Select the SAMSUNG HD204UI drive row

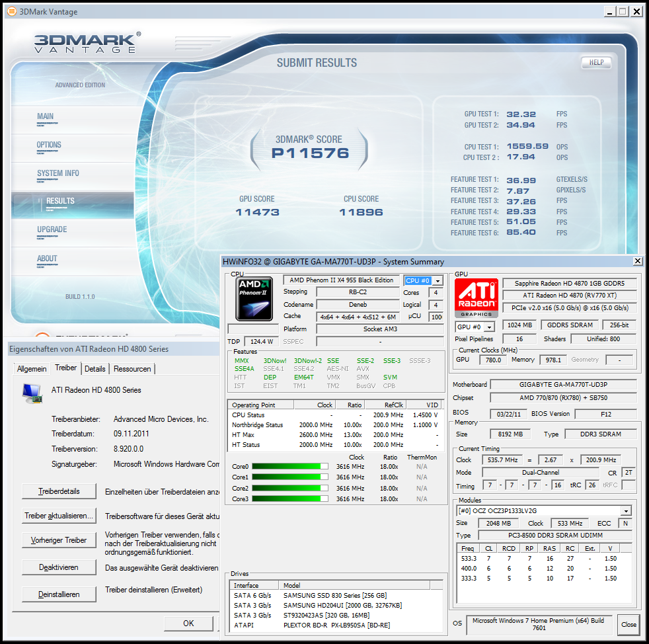[336, 606]
